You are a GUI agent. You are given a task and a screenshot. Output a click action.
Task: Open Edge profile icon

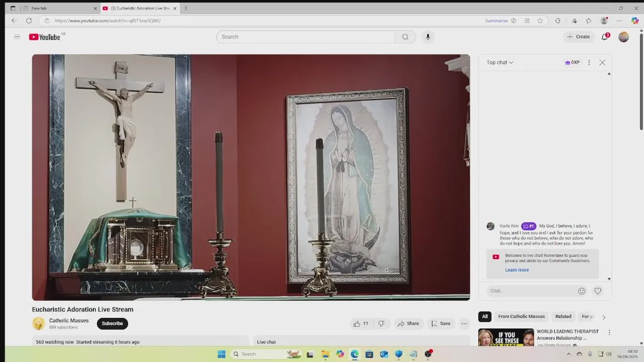604,21
